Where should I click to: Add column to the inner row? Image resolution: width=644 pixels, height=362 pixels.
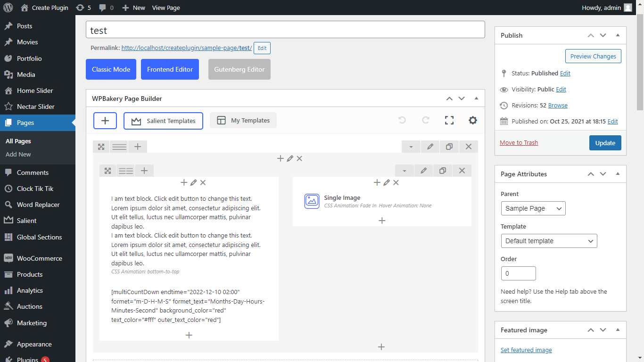[x=144, y=171]
